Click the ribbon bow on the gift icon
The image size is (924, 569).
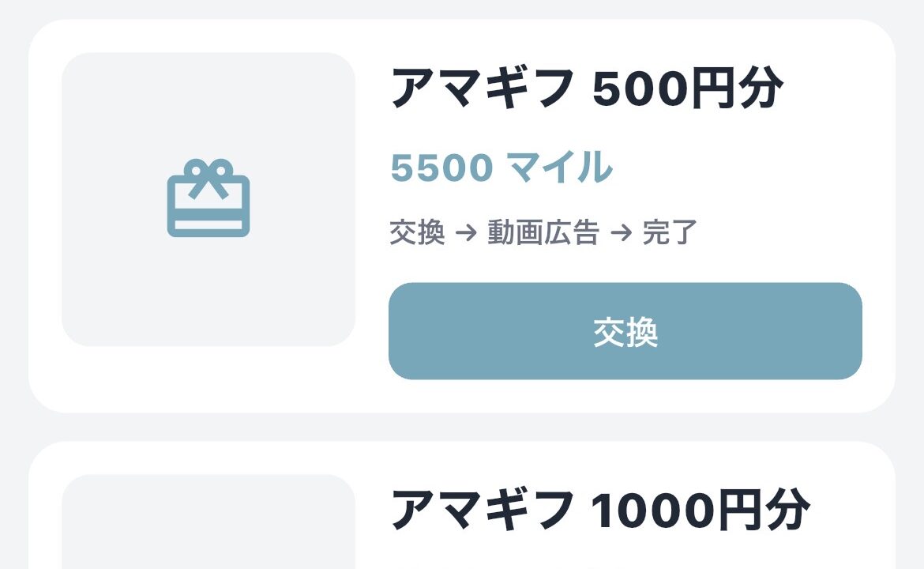(208, 172)
